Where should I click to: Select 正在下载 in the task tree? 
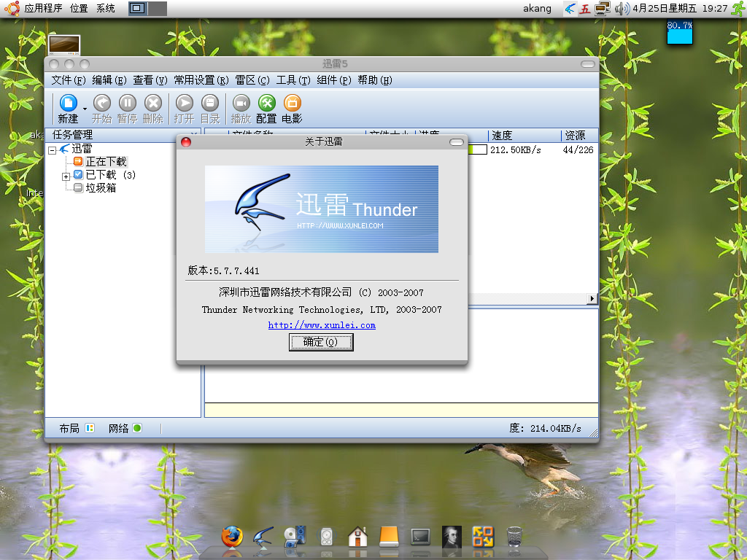[x=107, y=162]
